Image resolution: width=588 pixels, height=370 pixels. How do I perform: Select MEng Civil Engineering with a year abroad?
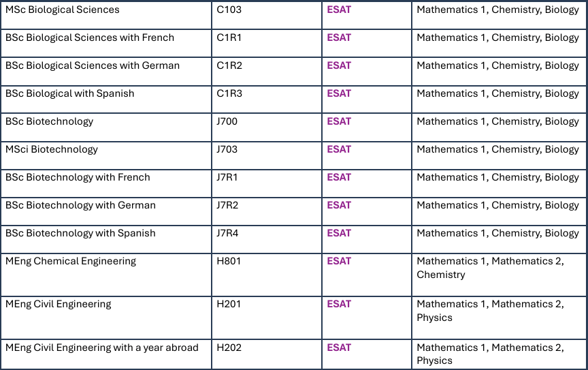tap(101, 348)
